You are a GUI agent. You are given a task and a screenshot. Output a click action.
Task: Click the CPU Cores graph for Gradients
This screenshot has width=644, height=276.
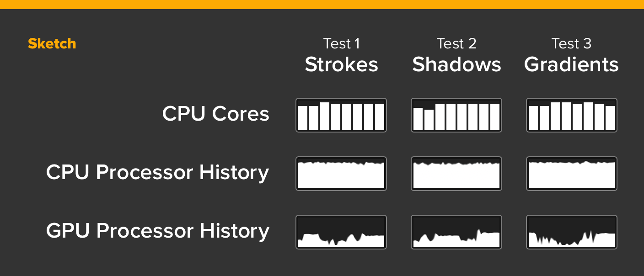click(x=572, y=115)
